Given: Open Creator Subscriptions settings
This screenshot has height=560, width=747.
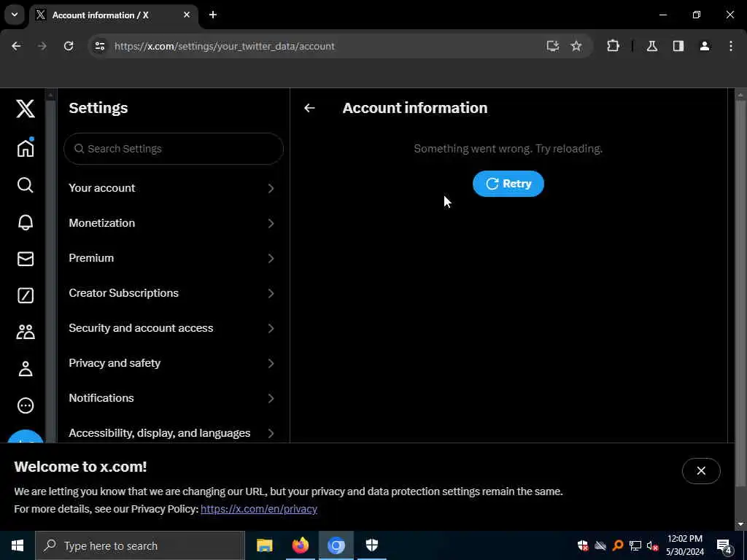Looking at the screenshot, I should (173, 293).
